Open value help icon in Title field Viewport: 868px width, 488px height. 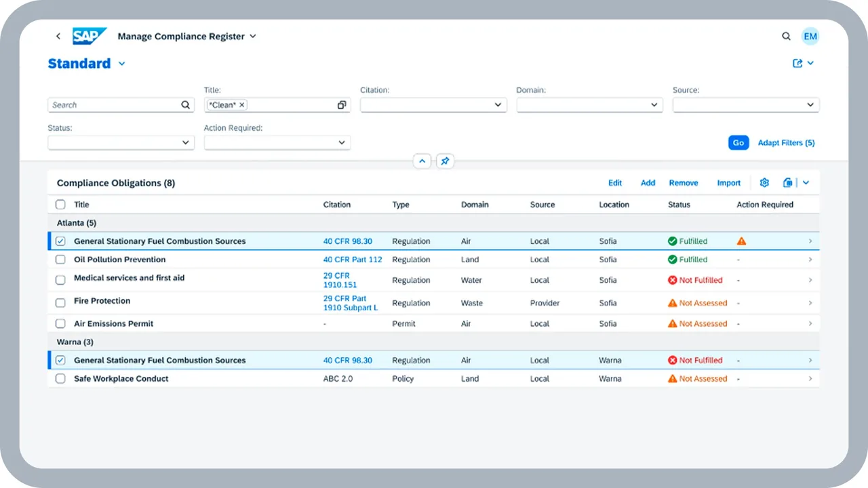pyautogui.click(x=342, y=105)
